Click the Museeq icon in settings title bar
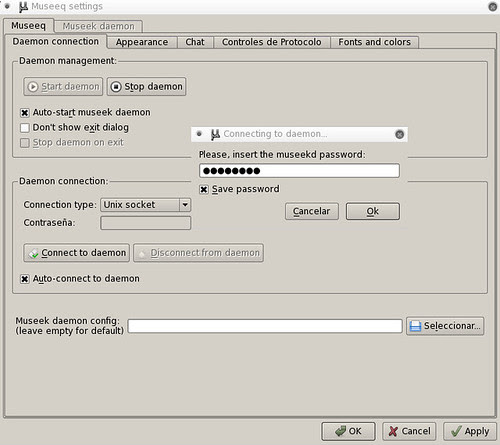Image resolution: width=500 pixels, height=445 pixels. point(23,7)
